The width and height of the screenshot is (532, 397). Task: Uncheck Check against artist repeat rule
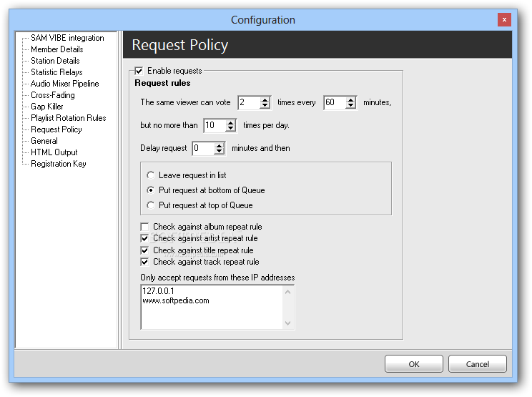click(144, 238)
